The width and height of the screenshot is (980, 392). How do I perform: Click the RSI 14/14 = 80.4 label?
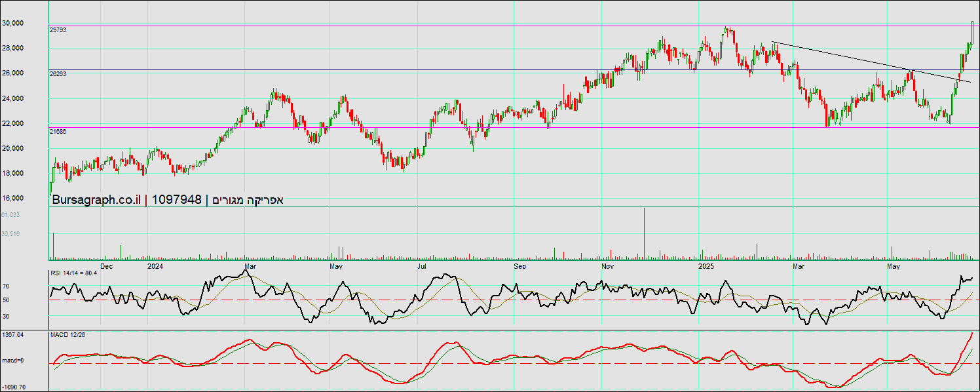(x=73, y=273)
